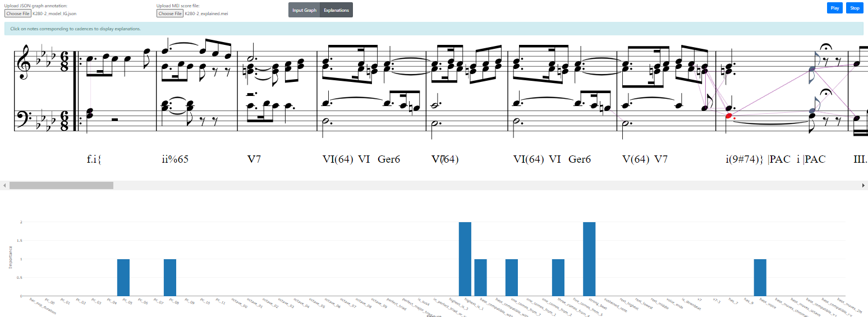Select the strong_beat bar in the chart

click(589, 259)
